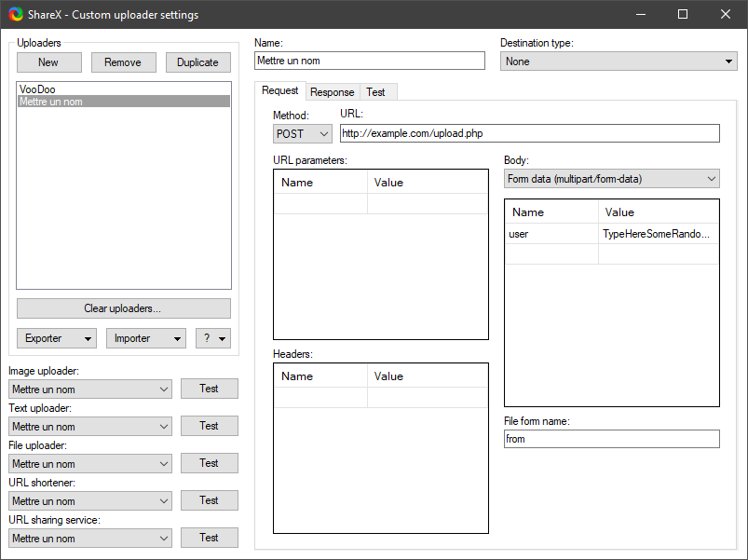
Task: Switch to the Response tab
Action: pos(333,92)
